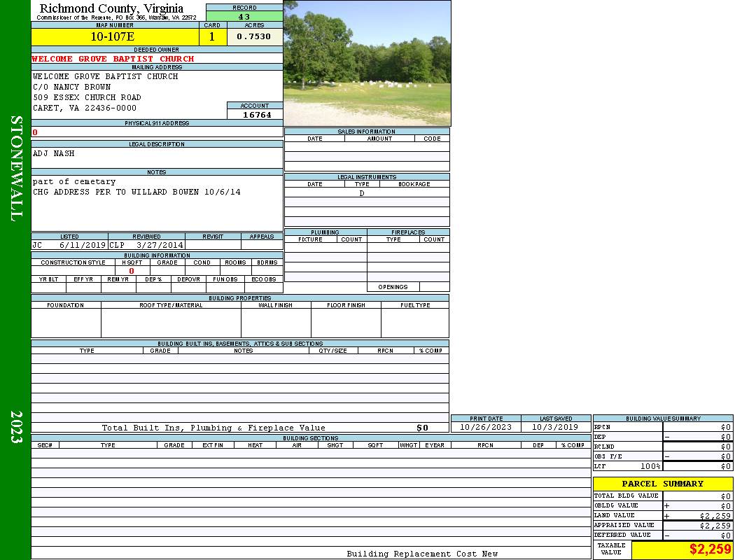Screen dimensions: 735x560
Task: Click the print date 10/26/2023
Action: [485, 427]
